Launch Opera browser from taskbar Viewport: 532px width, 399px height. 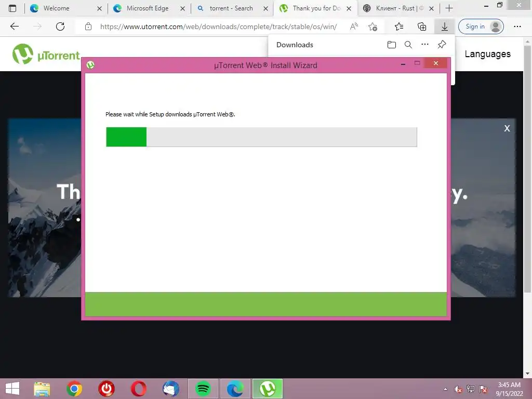click(138, 389)
